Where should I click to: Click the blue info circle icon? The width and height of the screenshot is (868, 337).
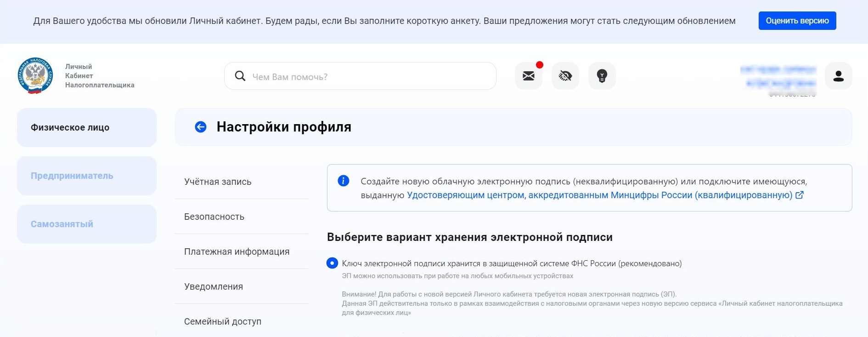pyautogui.click(x=344, y=181)
